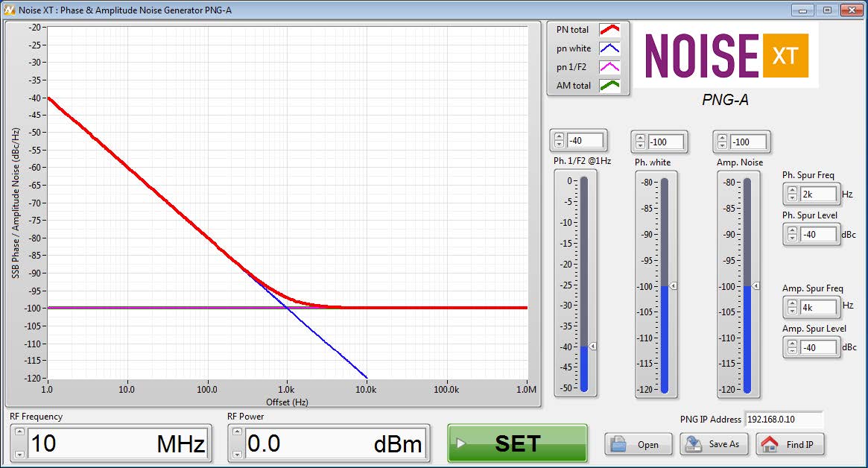Click the pn 1/F2 magenta legend icon

click(x=610, y=67)
